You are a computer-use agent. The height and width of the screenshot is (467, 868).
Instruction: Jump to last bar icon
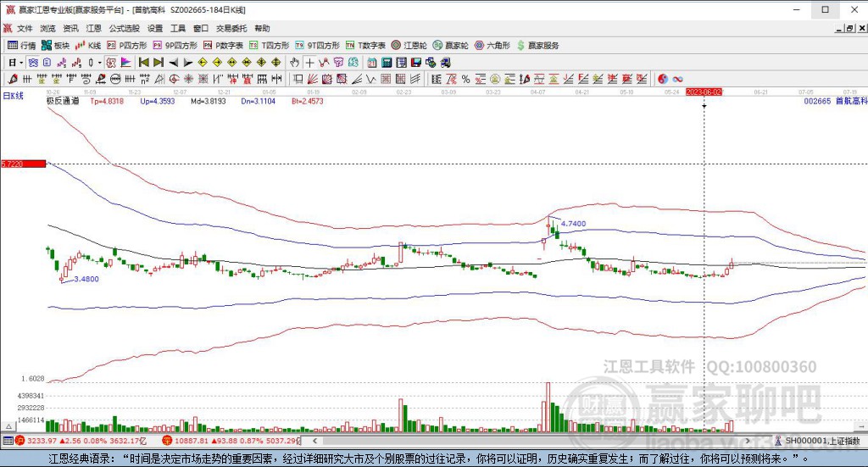tap(159, 63)
